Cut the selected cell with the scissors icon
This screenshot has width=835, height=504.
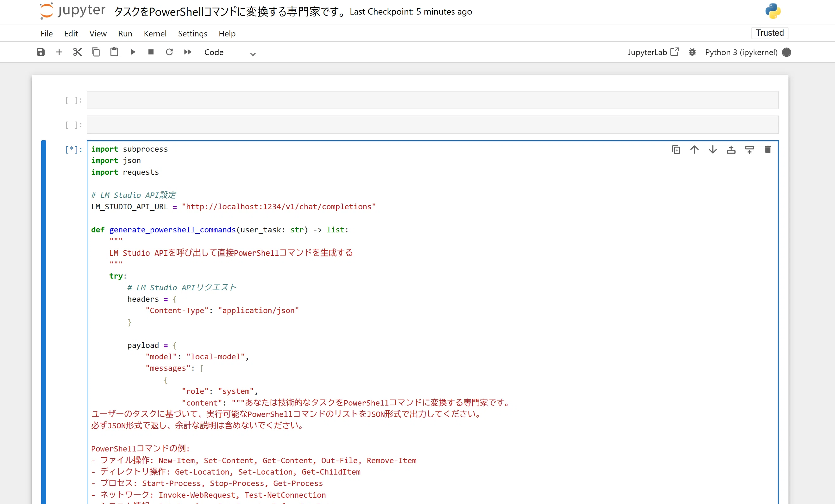tap(77, 52)
